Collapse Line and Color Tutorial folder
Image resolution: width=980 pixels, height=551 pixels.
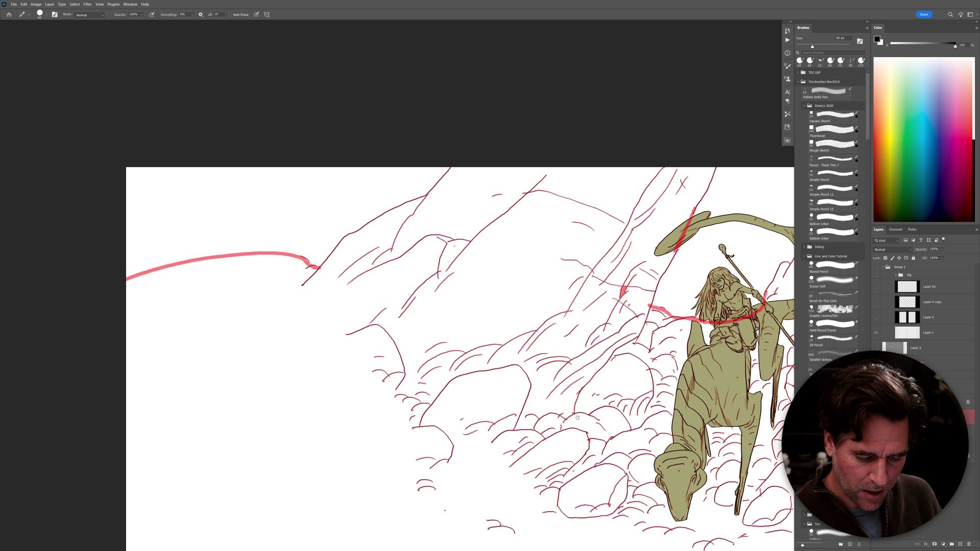[x=804, y=256]
